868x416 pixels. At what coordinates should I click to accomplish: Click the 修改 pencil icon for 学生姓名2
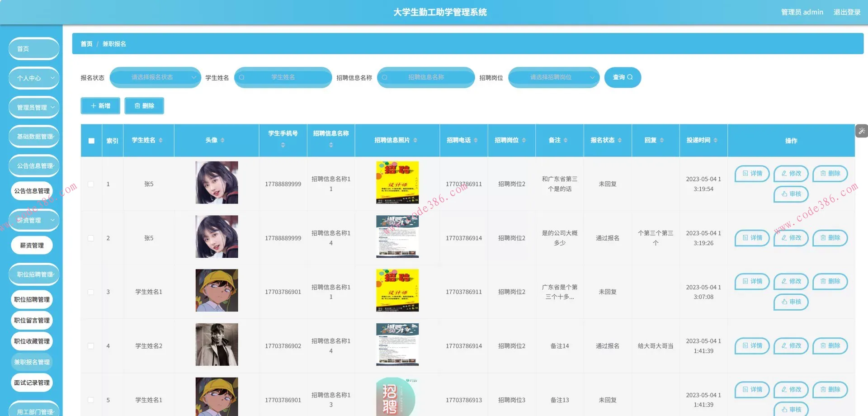pyautogui.click(x=784, y=345)
